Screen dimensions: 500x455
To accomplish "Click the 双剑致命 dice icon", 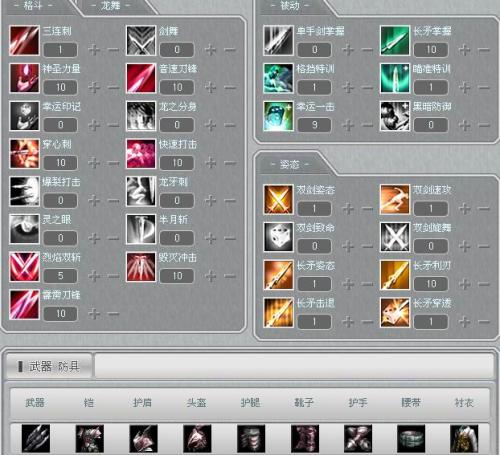I will click(278, 237).
